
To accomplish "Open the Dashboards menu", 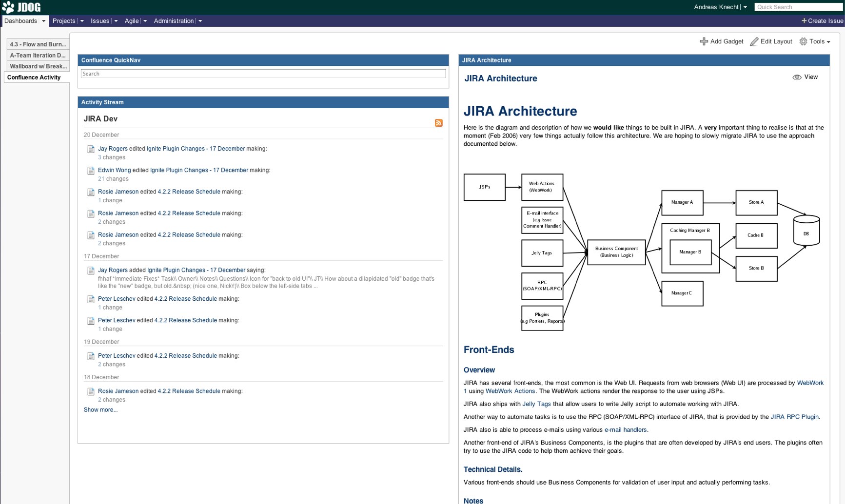I will tap(20, 21).
